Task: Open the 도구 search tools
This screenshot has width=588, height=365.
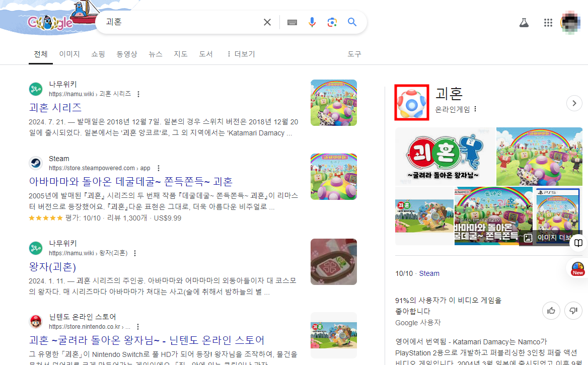Action: pos(354,54)
